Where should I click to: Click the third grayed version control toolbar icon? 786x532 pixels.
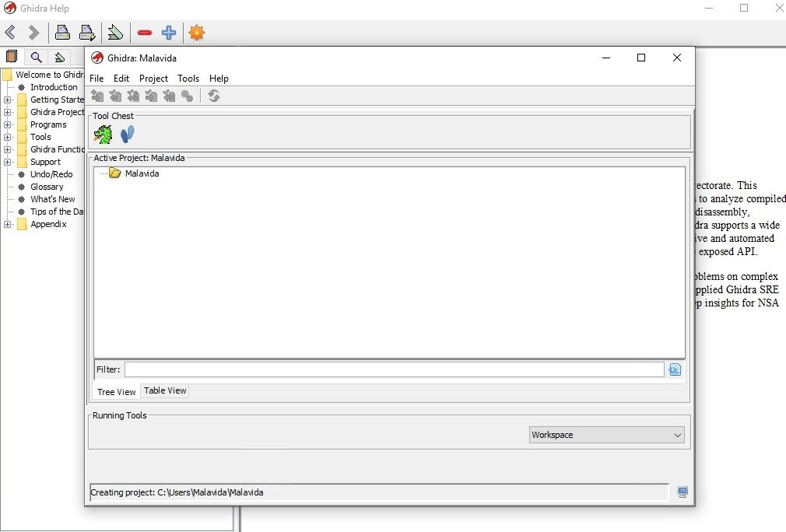(133, 96)
